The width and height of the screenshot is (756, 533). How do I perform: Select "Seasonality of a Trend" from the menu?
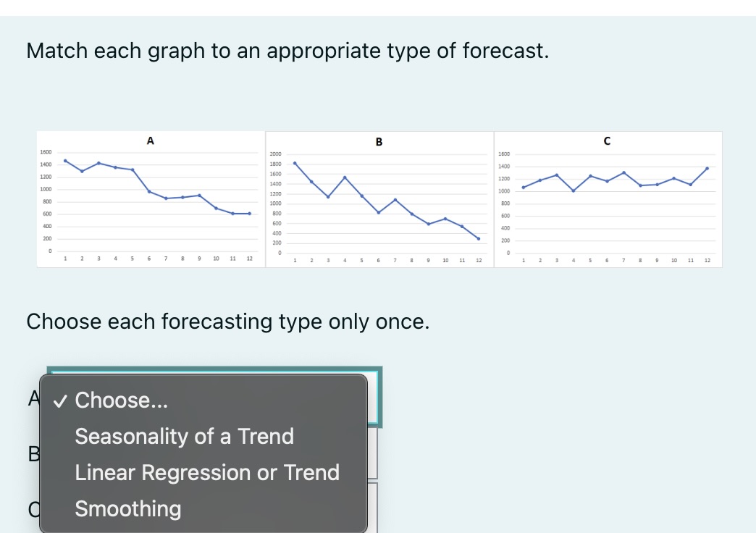pos(184,436)
